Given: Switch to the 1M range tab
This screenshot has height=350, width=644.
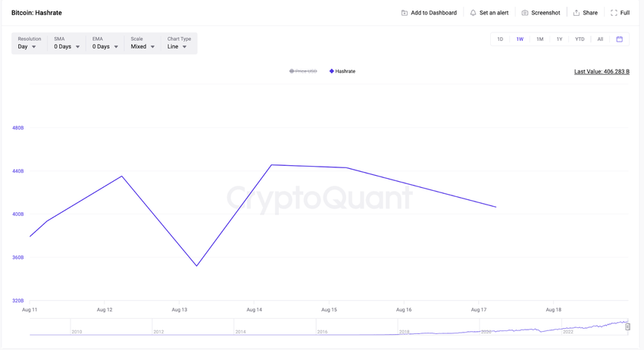Looking at the screenshot, I should click(539, 39).
